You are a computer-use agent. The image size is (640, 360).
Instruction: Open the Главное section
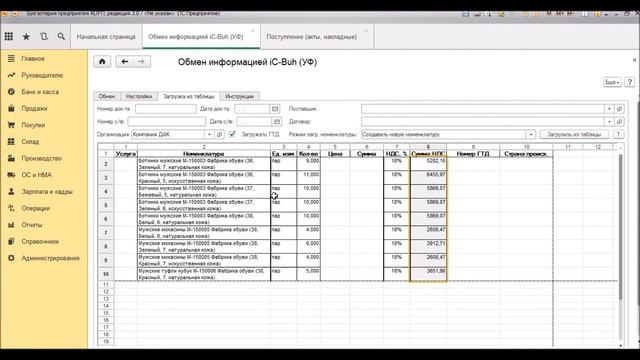(33, 59)
